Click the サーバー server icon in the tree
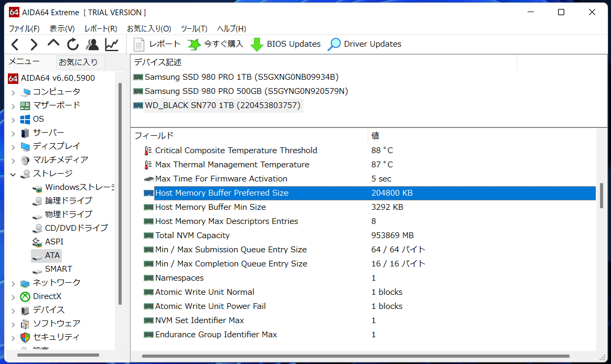Screen dimensions: 611x364 point(25,133)
